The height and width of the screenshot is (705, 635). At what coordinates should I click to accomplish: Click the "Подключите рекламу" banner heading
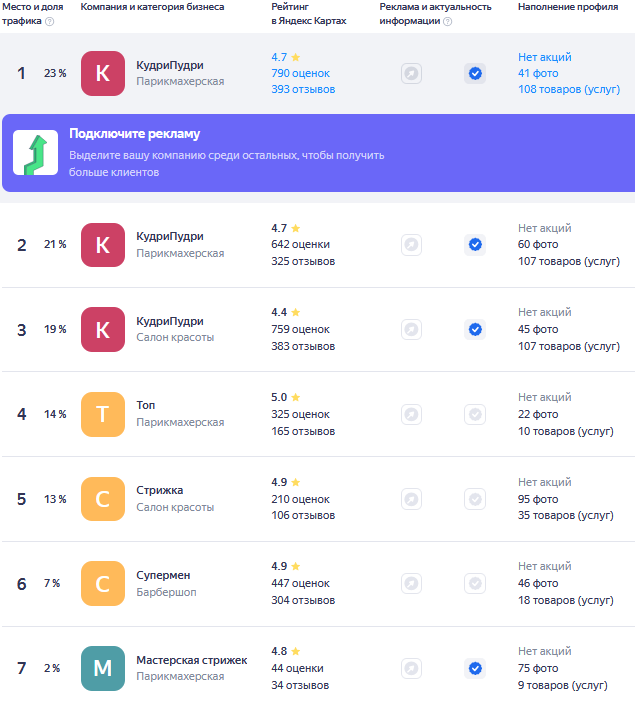tap(134, 134)
